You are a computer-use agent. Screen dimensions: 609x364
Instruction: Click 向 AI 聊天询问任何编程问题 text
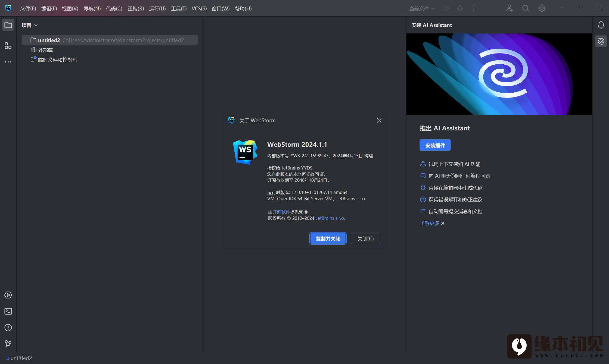click(459, 176)
